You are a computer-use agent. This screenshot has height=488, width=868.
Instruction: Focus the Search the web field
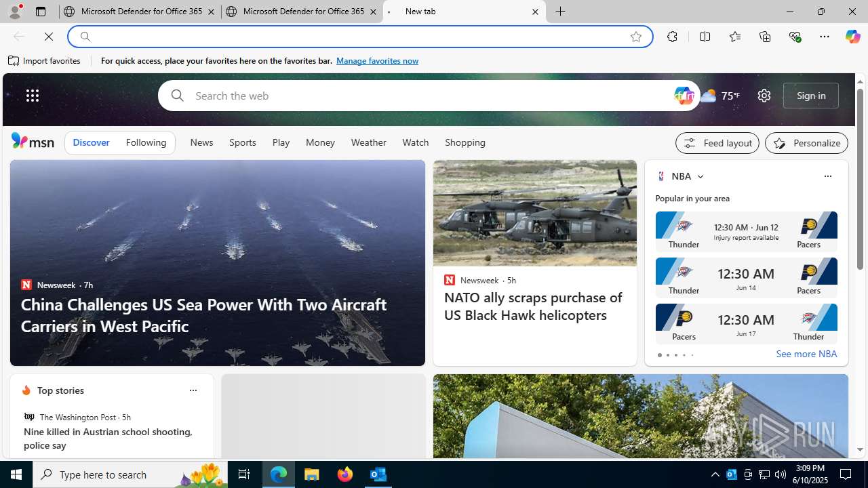pyautogui.click(x=431, y=96)
